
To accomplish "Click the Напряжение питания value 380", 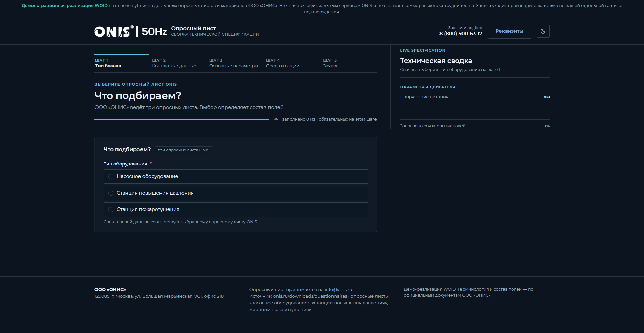I will click(546, 97).
